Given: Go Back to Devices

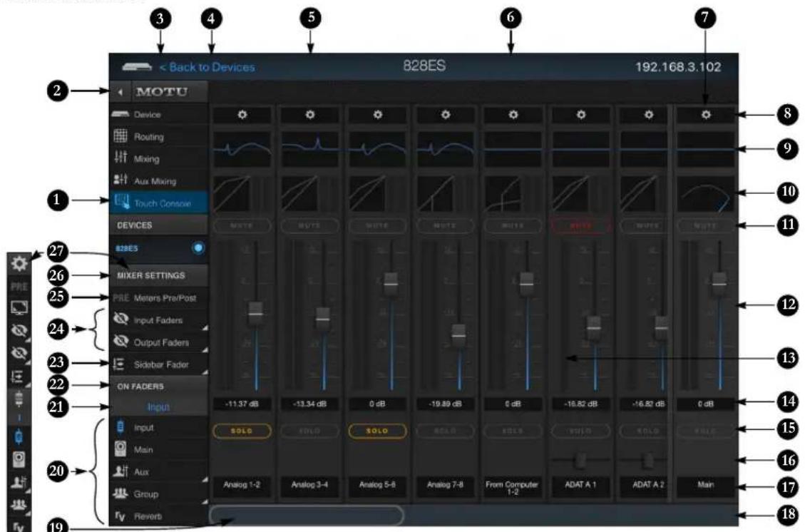Looking at the screenshot, I should pyautogui.click(x=207, y=67).
